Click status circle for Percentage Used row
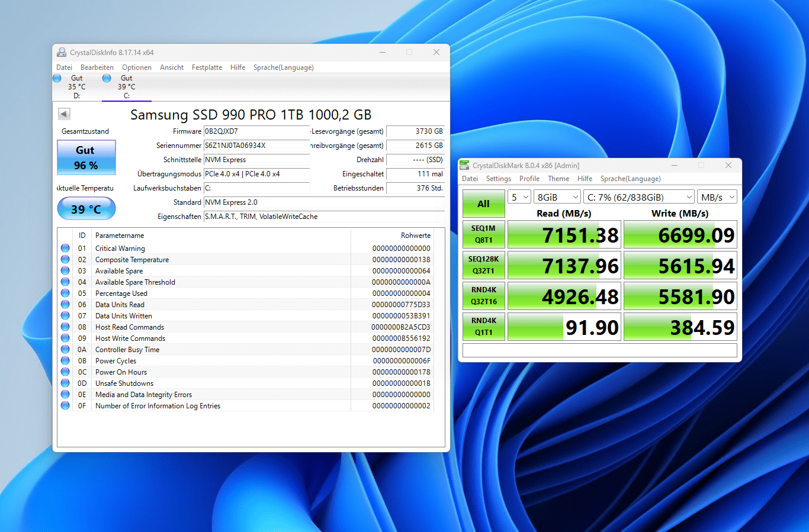The image size is (809, 532). [x=65, y=293]
